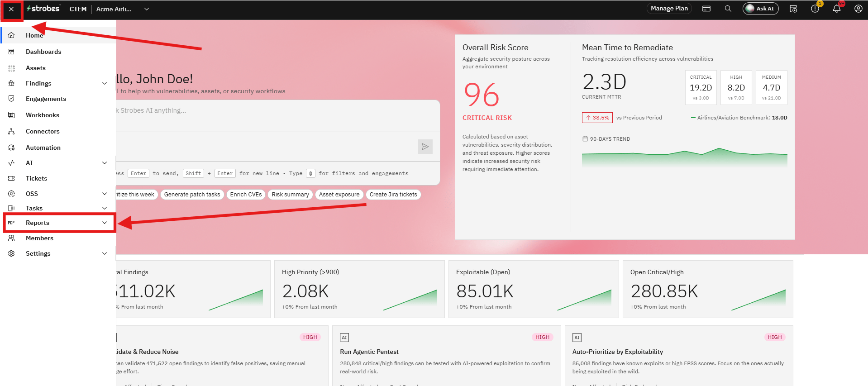Click the Workbooks icon in sidebar
The width and height of the screenshot is (868, 386).
(12, 115)
